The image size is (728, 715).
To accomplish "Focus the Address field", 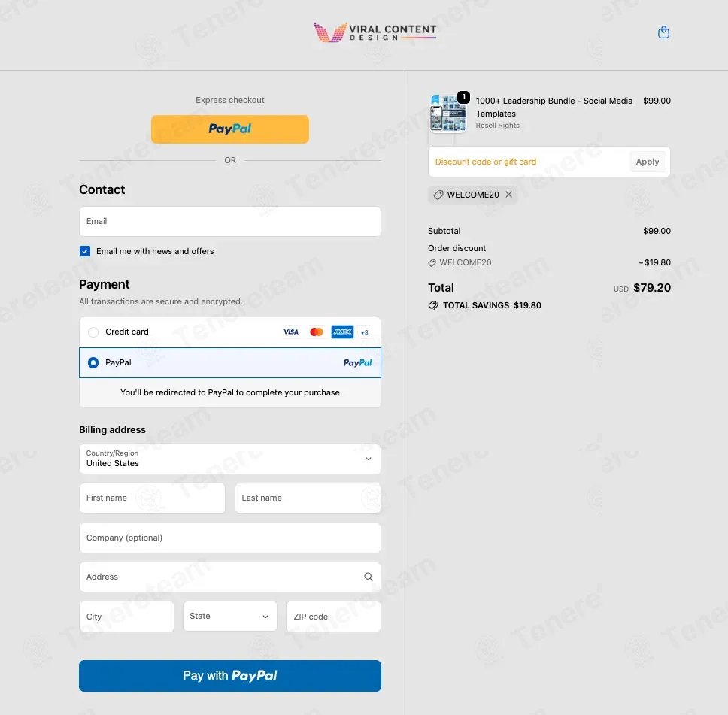I will (x=230, y=577).
